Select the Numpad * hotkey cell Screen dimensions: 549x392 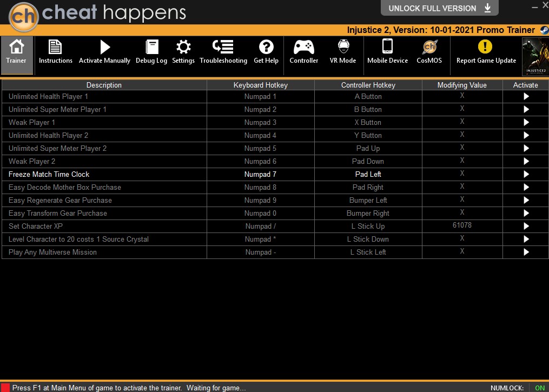tap(261, 239)
